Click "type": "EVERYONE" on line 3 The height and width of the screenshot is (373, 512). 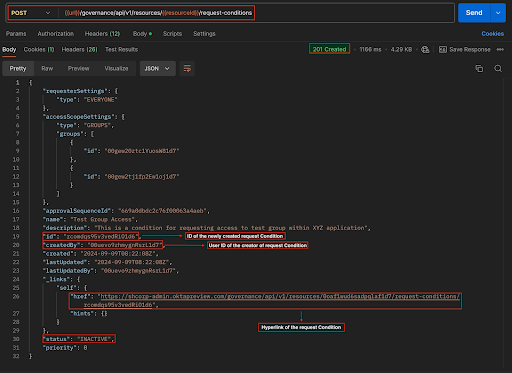[87, 100]
